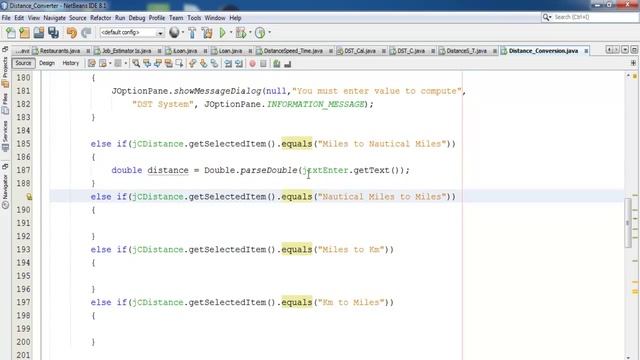Open the Help menu

pyautogui.click(x=235, y=18)
